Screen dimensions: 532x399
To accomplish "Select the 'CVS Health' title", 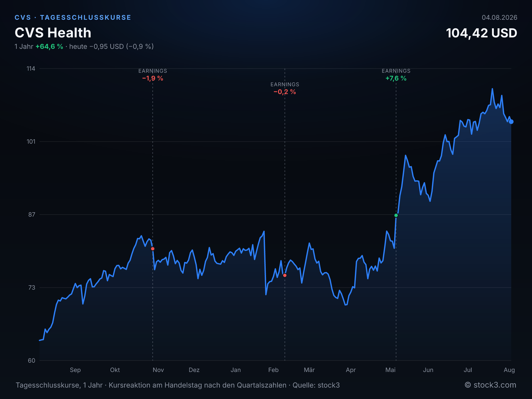I will [x=53, y=33].
